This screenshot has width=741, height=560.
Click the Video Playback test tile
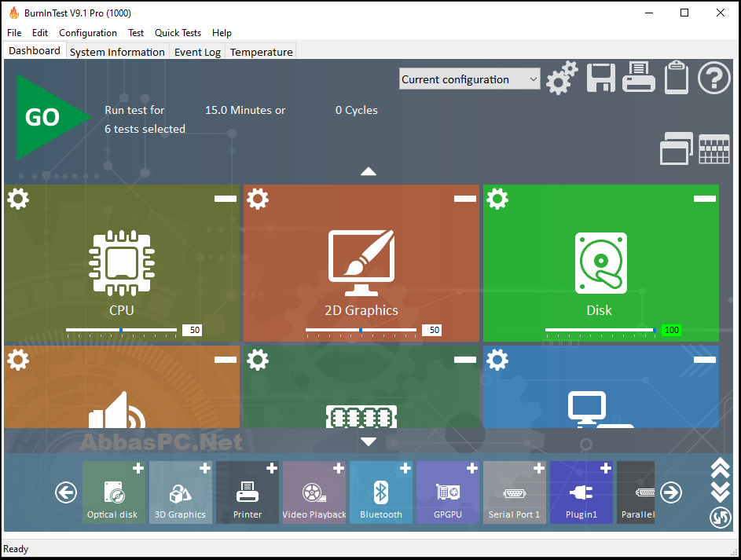[x=314, y=492]
